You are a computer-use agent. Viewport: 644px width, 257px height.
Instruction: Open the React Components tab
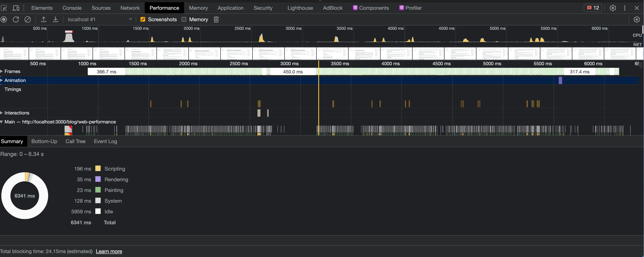371,8
